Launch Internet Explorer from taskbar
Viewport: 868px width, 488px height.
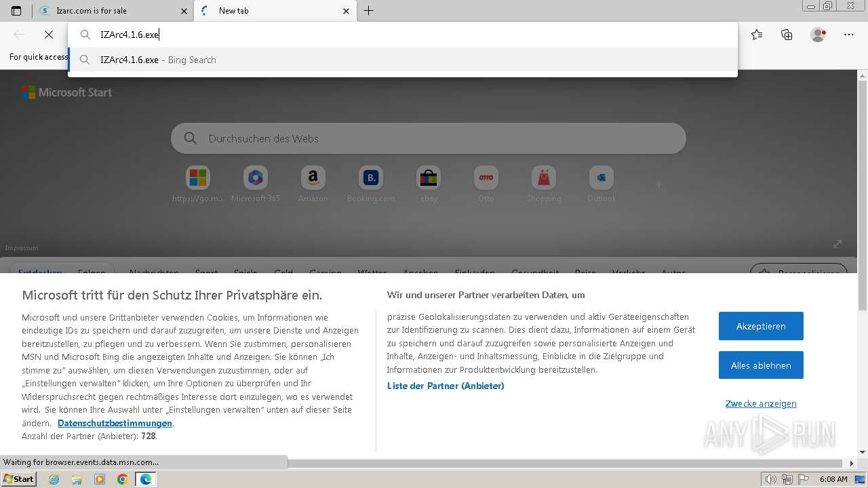point(54,479)
